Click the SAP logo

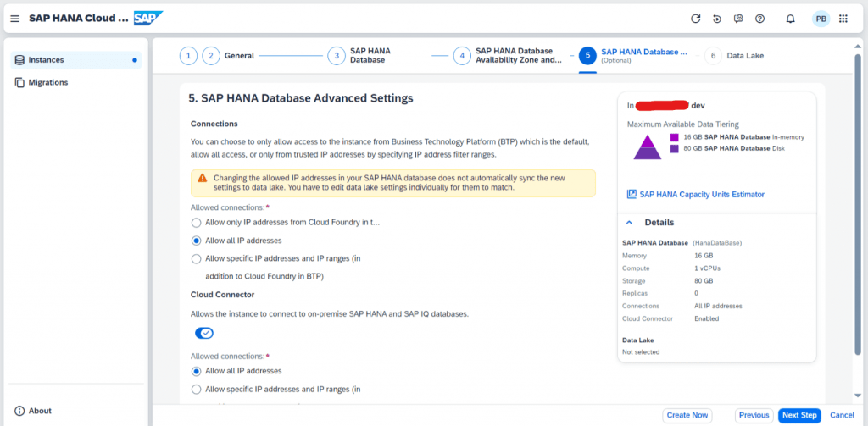(148, 19)
